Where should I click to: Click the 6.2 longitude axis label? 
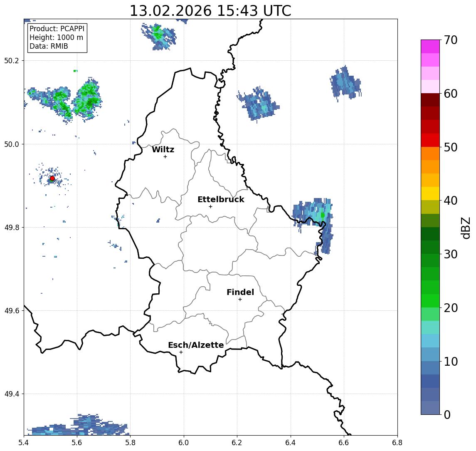coord(237,443)
